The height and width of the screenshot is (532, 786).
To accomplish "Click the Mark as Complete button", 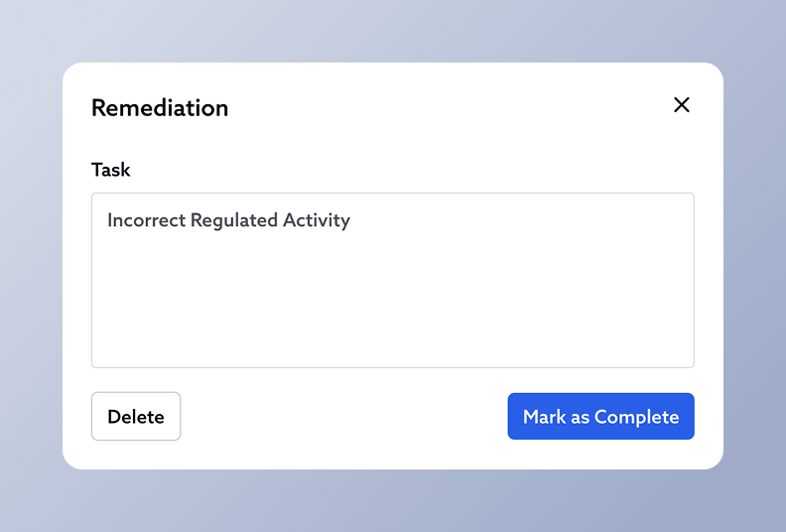I will (600, 417).
